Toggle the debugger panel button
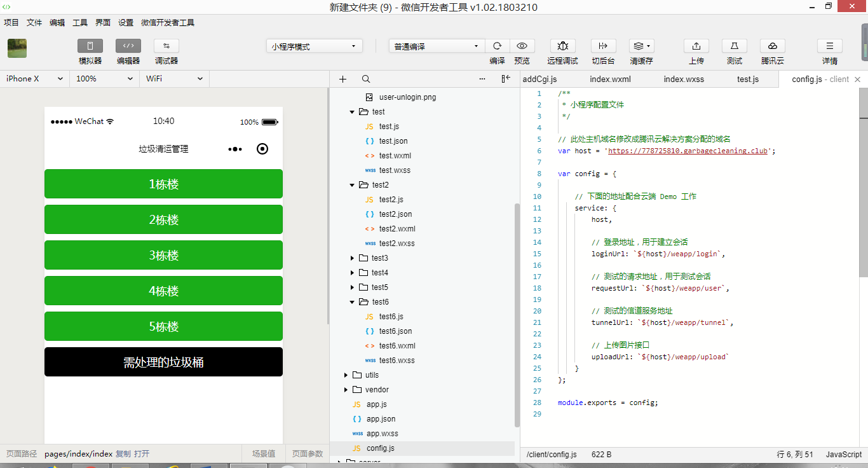This screenshot has height=468, width=868. [166, 46]
